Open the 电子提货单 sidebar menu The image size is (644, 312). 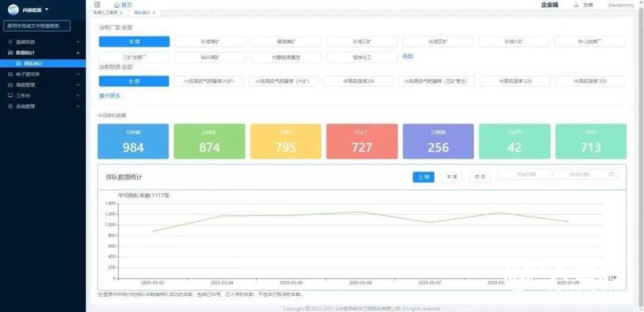click(x=43, y=74)
